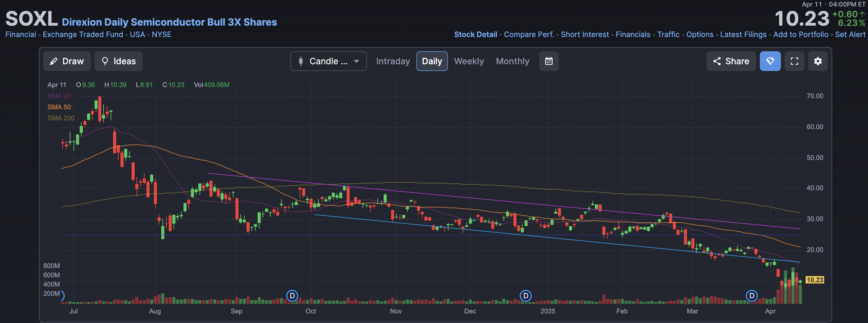Switch to the Monthly timeframe
868x323 pixels.
point(512,61)
